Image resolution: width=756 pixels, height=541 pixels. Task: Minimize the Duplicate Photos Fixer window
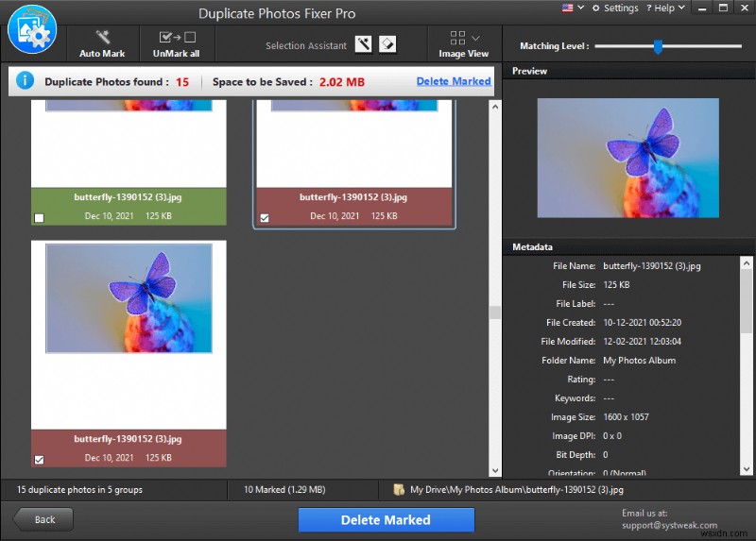pyautogui.click(x=702, y=8)
